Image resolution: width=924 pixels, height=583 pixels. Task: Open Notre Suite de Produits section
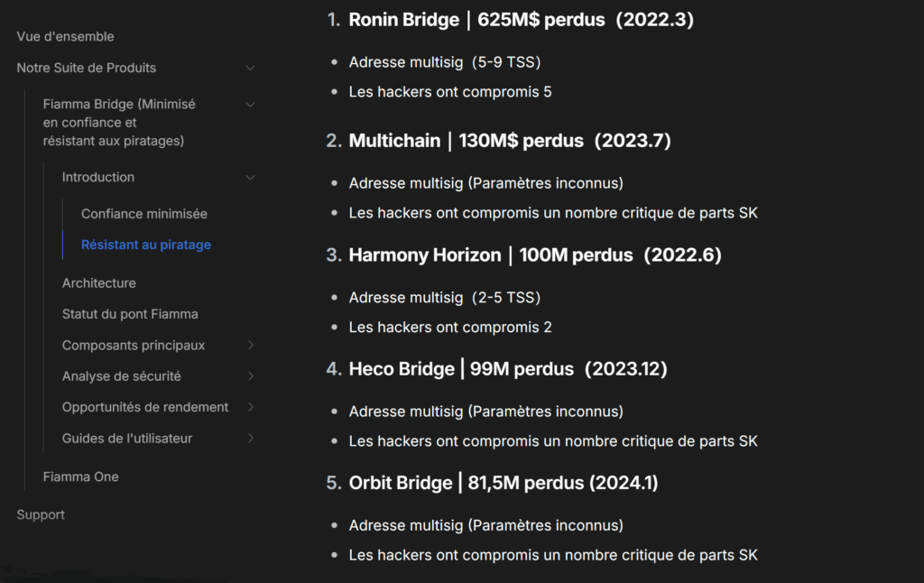87,68
